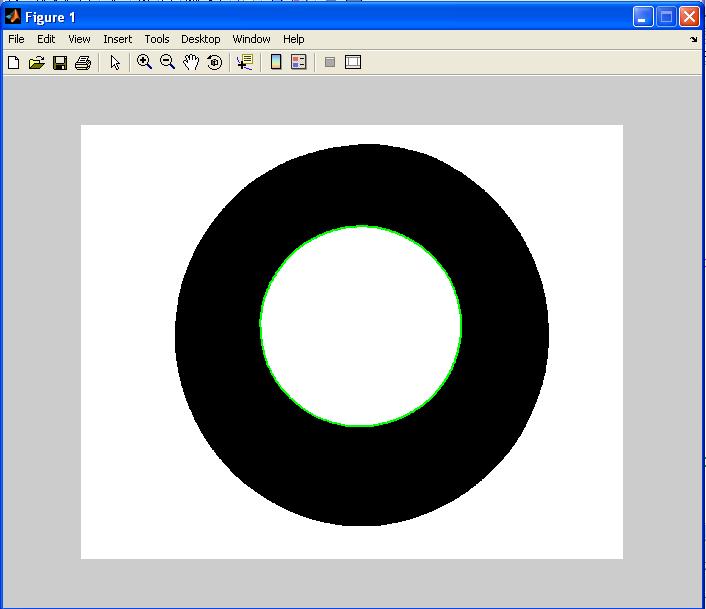
Task: Save the figure using the floppy disk icon
Action: (60, 62)
